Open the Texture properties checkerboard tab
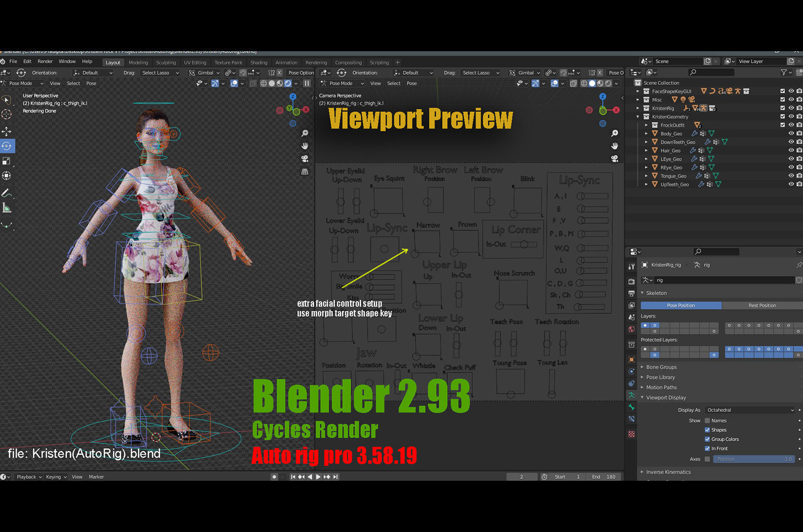The image size is (803, 532). tap(631, 434)
